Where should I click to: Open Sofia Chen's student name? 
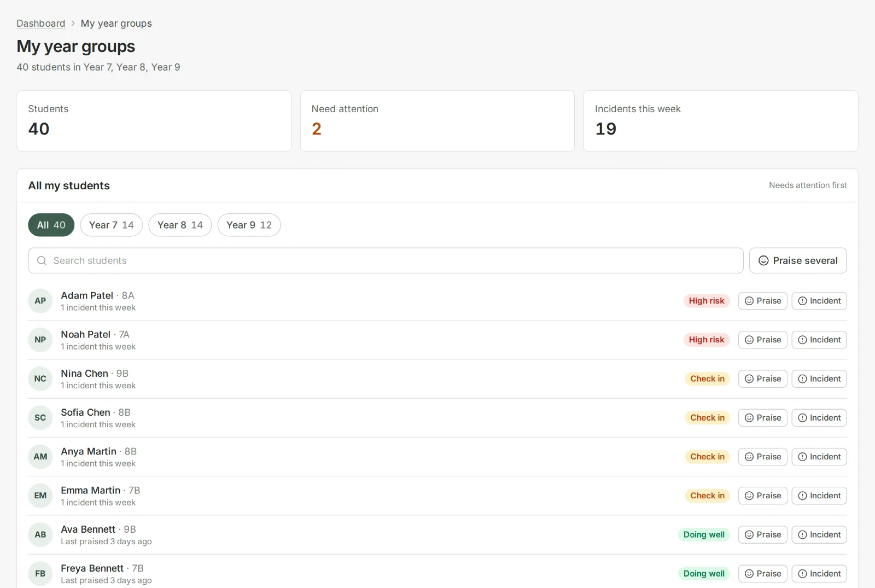coord(85,412)
